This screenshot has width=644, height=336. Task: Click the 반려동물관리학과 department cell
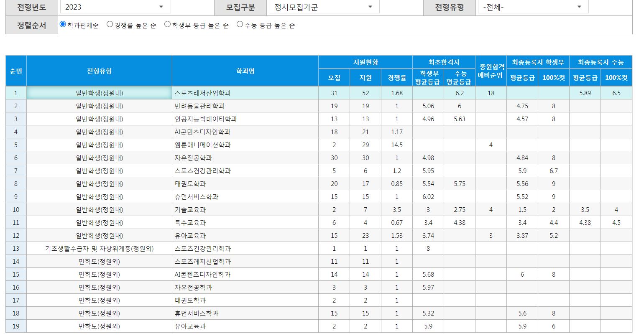245,106
